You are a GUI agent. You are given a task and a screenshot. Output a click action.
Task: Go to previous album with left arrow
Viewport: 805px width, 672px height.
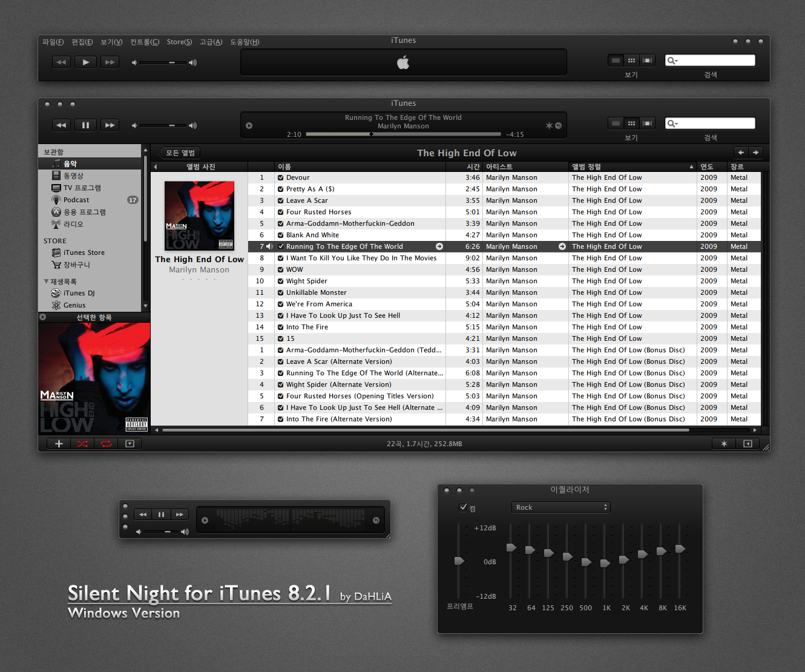tap(741, 153)
